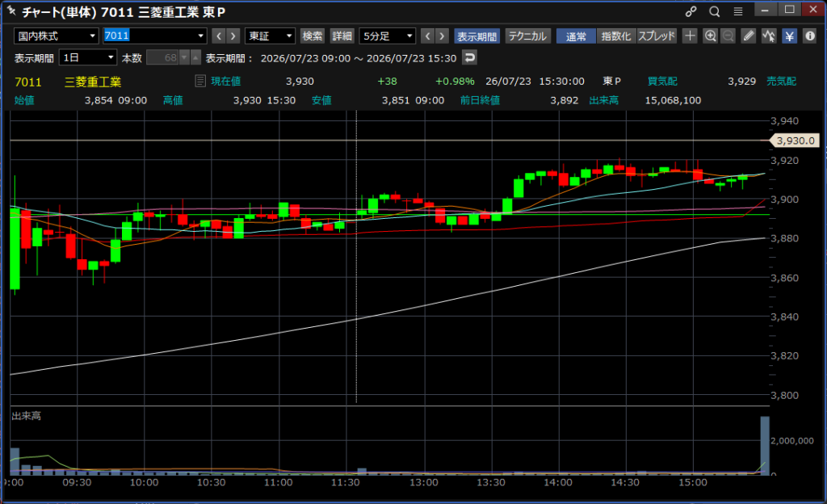
Task: Click the 13:00 time axis label
Action: (x=423, y=482)
